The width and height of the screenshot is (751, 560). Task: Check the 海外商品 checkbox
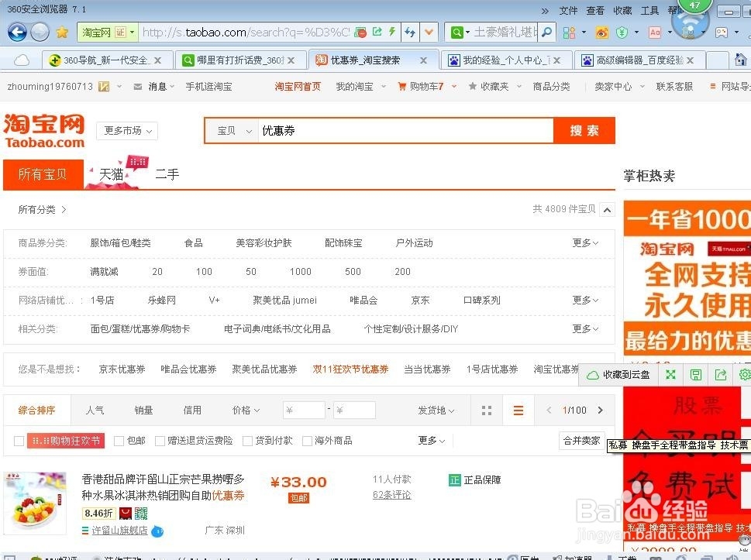tap(308, 441)
